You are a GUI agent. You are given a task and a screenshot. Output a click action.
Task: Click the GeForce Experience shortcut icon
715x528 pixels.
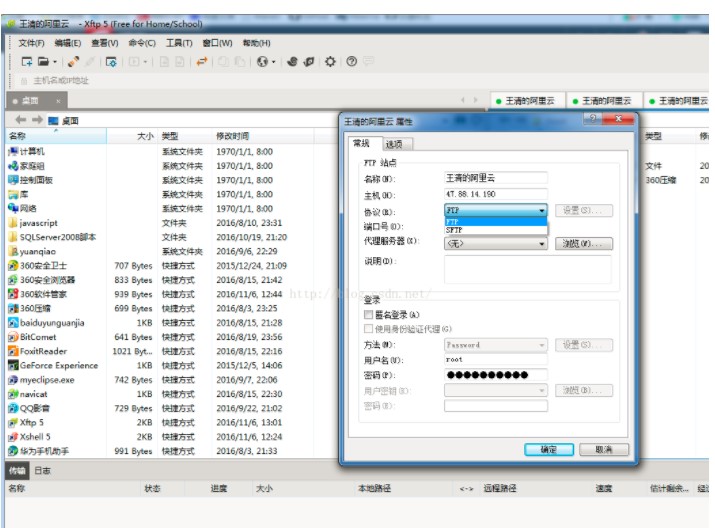[x=13, y=365]
